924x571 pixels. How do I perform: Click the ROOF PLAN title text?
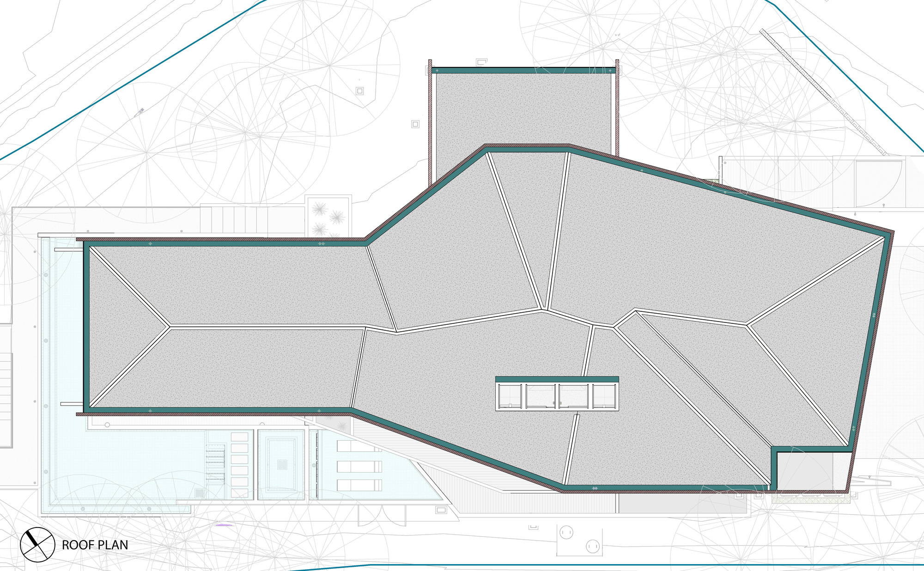[x=95, y=545]
